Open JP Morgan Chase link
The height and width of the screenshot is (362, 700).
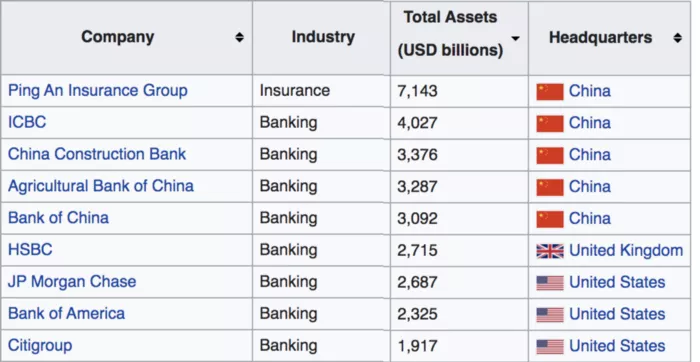(72, 282)
